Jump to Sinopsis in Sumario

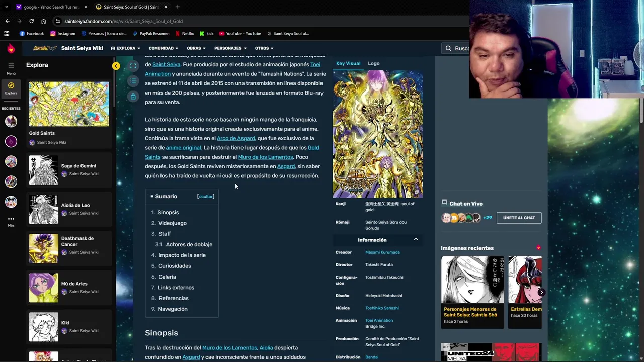(168, 212)
